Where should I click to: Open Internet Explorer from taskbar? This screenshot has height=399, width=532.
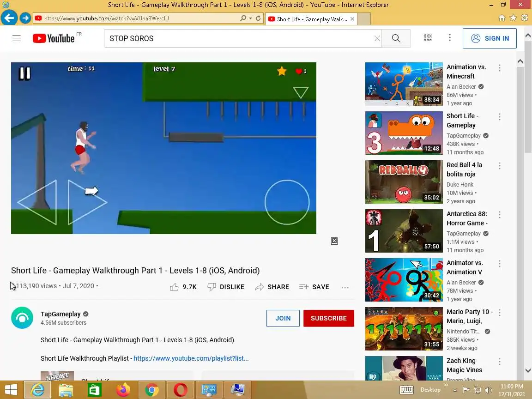tap(37, 390)
